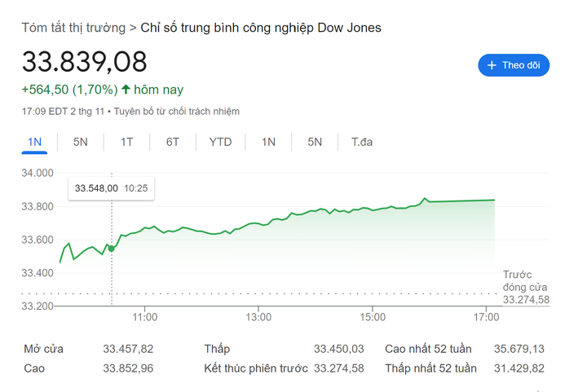
Task: Click the large 33.839,08 index price
Action: pyautogui.click(x=84, y=62)
